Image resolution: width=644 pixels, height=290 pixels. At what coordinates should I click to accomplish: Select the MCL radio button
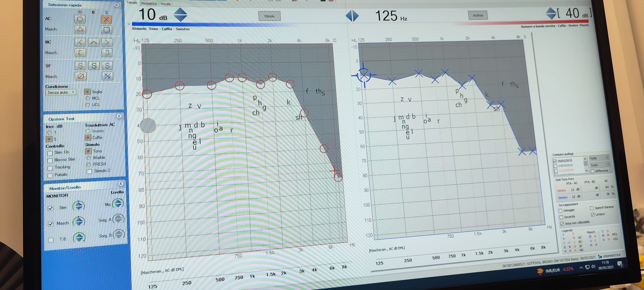87,98
